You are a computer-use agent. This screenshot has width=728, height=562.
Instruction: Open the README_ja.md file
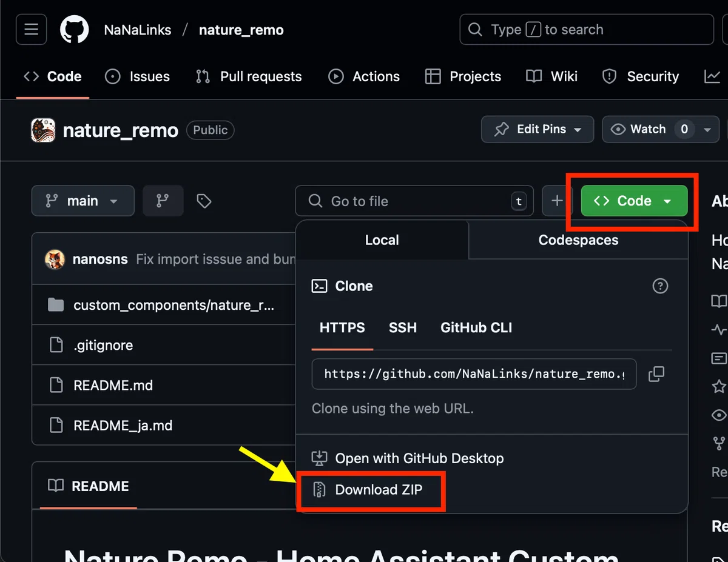point(123,426)
